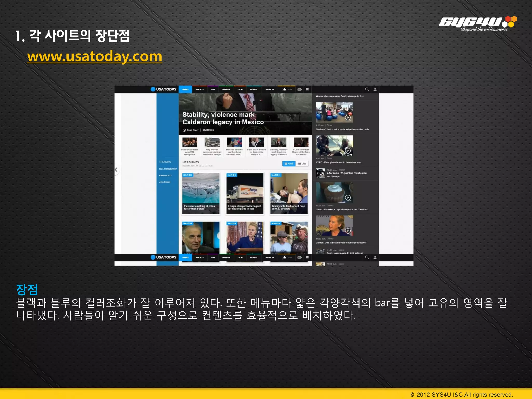Play the baker's cupcake video
The image size is (532, 399).
click(x=348, y=198)
